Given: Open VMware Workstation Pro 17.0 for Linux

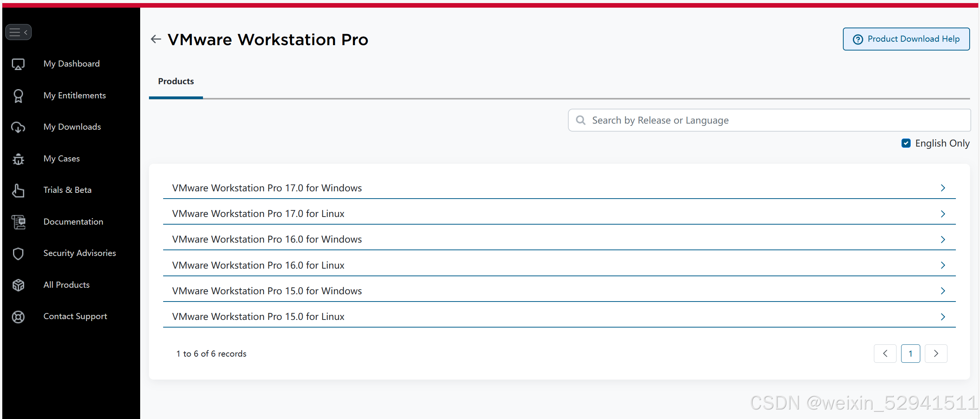Looking at the screenshot, I should (258, 214).
